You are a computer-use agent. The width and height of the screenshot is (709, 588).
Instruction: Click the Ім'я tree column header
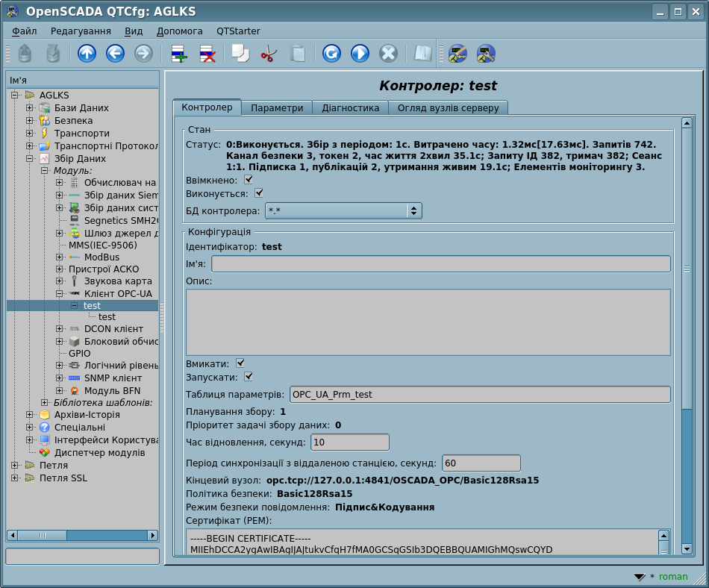[x=83, y=80]
